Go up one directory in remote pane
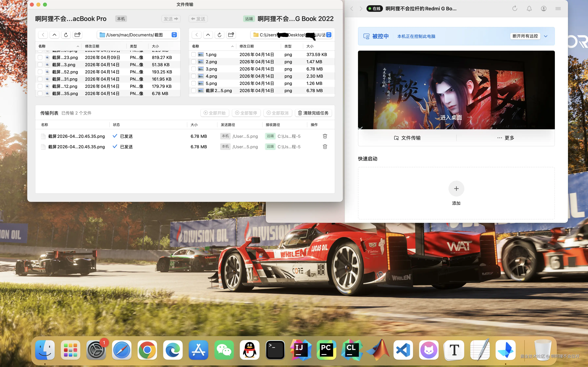Viewport: 588px width, 367px height. [x=208, y=35]
